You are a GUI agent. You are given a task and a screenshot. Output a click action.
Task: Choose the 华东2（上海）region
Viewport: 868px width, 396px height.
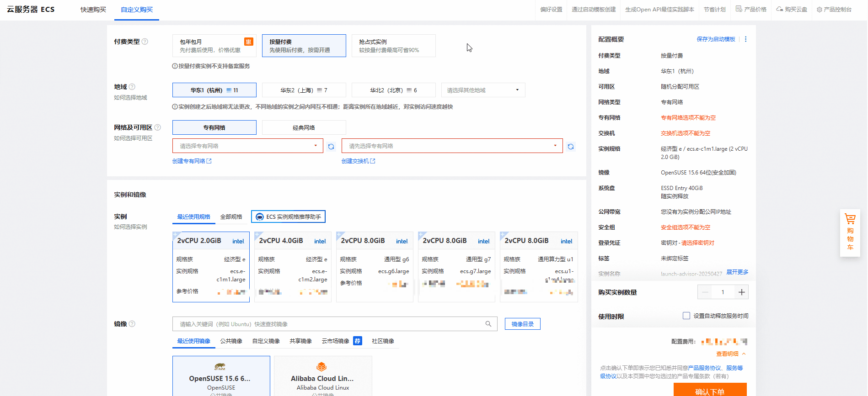pyautogui.click(x=304, y=90)
